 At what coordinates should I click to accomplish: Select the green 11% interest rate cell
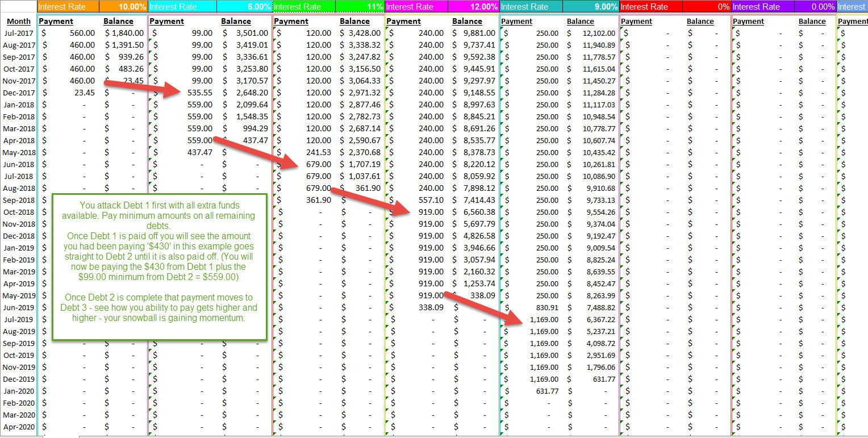point(360,7)
